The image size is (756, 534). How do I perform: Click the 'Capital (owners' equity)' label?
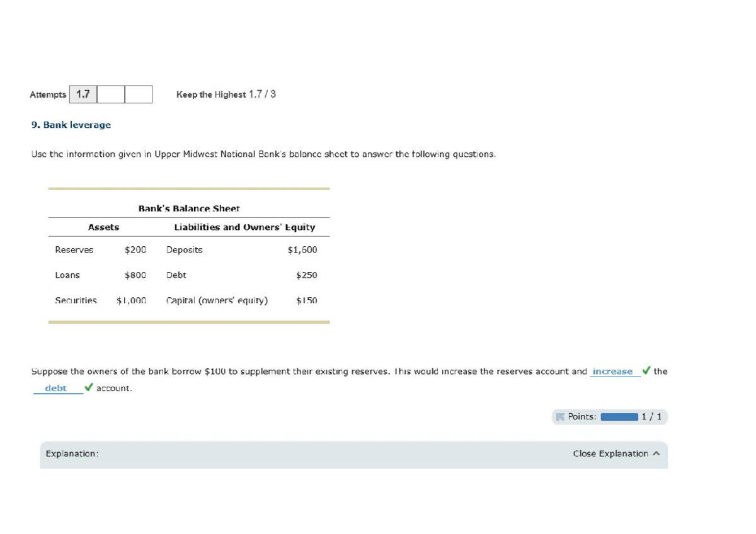217,300
